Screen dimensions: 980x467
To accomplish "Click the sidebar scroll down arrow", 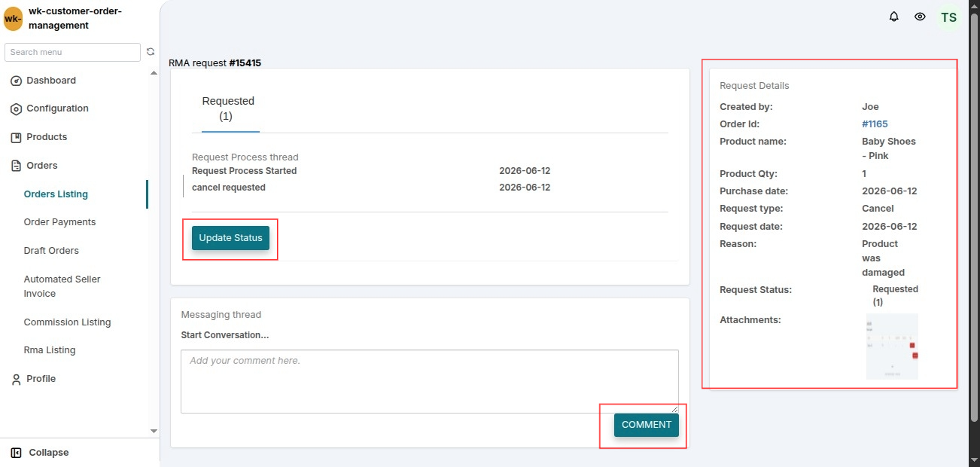I will point(154,431).
